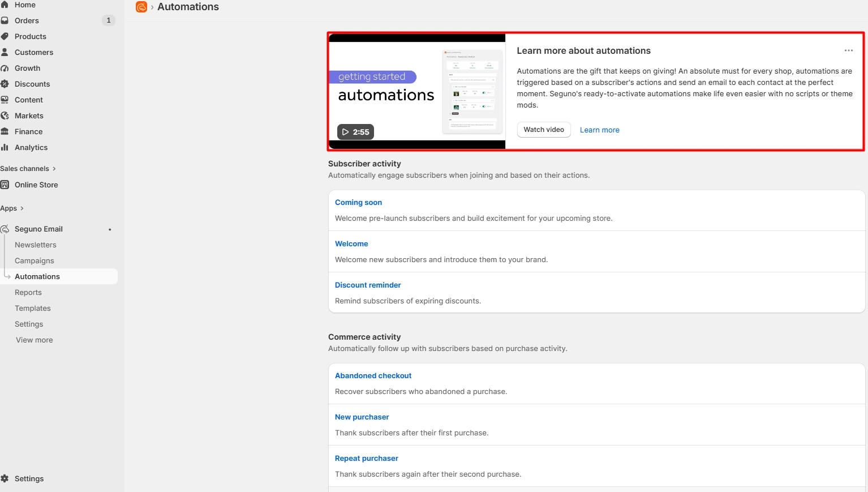Image resolution: width=868 pixels, height=492 pixels.
Task: Open the Campaigns menu item
Action: 35,261
